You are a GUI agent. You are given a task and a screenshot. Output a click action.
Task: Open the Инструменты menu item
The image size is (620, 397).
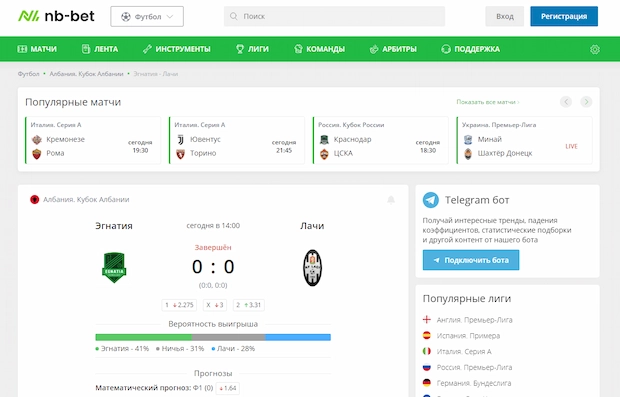point(176,49)
